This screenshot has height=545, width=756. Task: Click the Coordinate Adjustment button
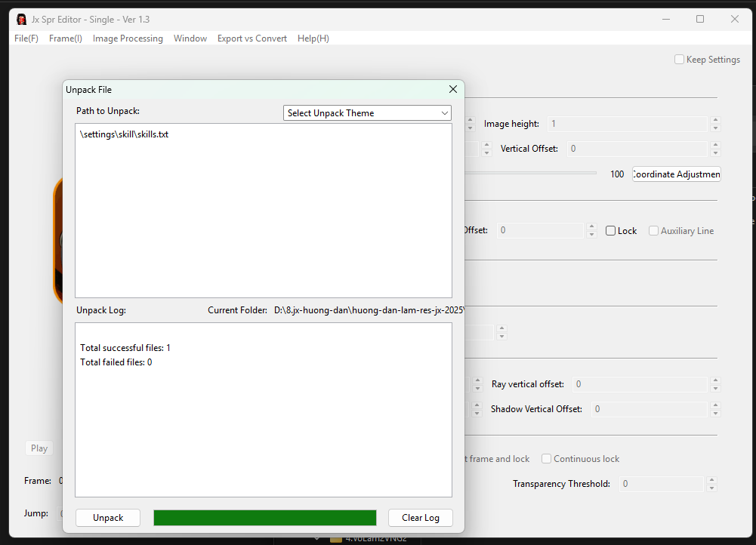676,174
